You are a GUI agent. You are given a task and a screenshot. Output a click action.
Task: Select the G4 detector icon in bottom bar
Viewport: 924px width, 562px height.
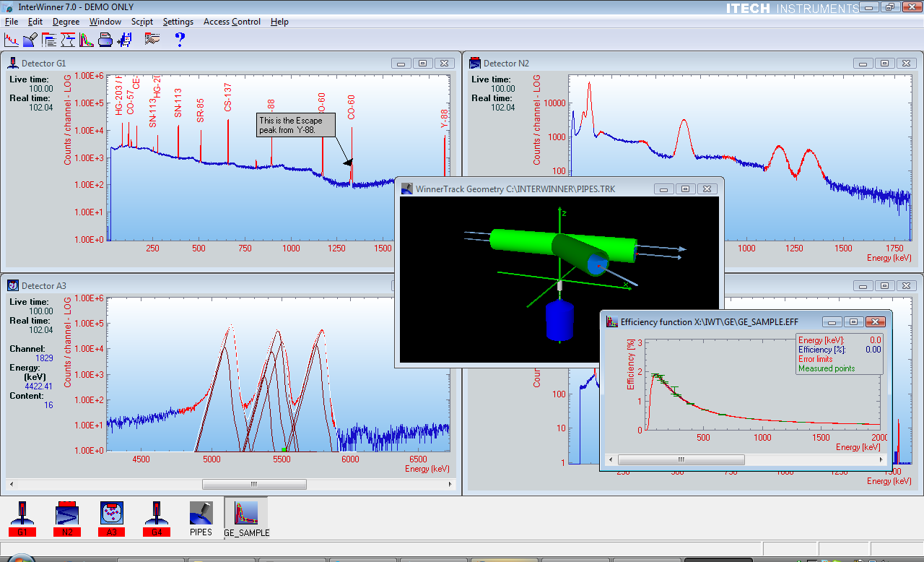(x=157, y=519)
